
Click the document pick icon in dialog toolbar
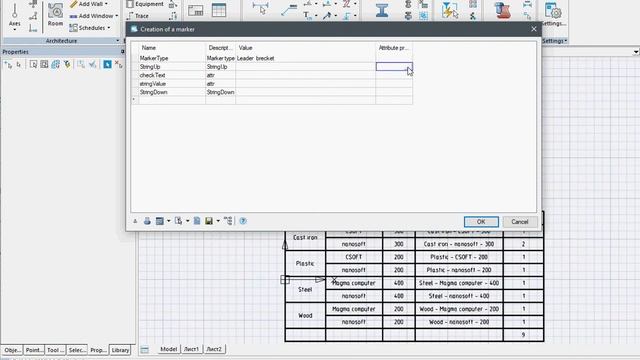coord(178,221)
